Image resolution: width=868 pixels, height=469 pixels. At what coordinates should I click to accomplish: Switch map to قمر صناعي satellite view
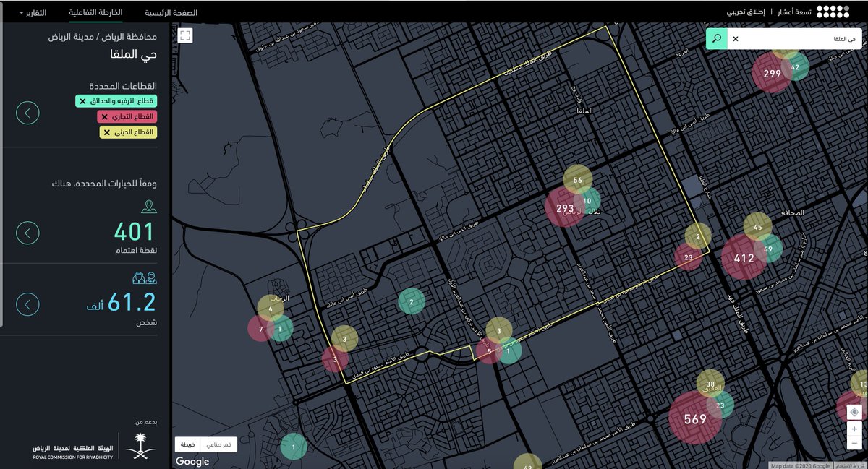(x=218, y=444)
